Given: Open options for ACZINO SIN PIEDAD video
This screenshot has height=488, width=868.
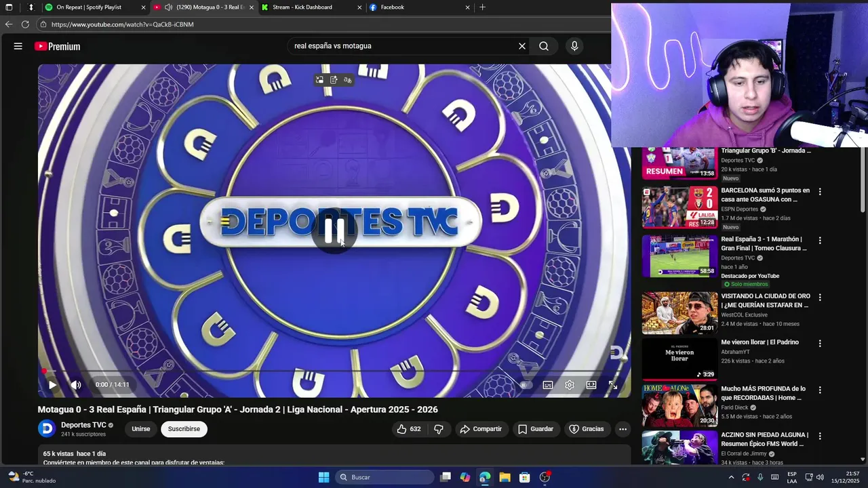Looking at the screenshot, I should [820, 436].
